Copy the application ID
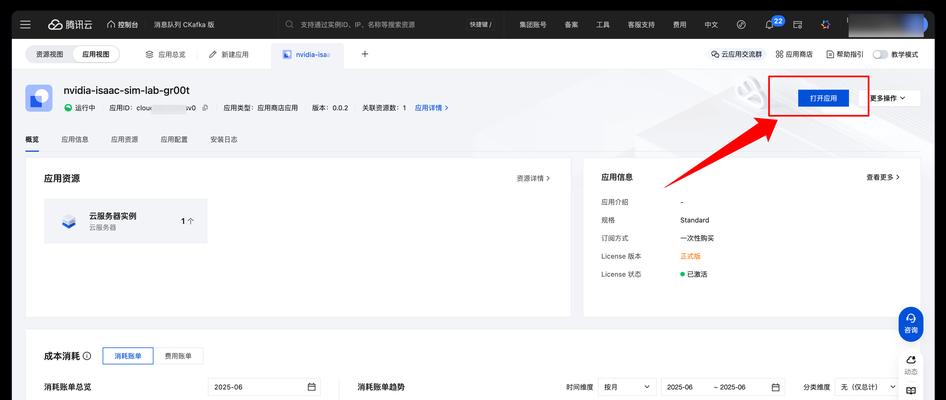 click(205, 108)
